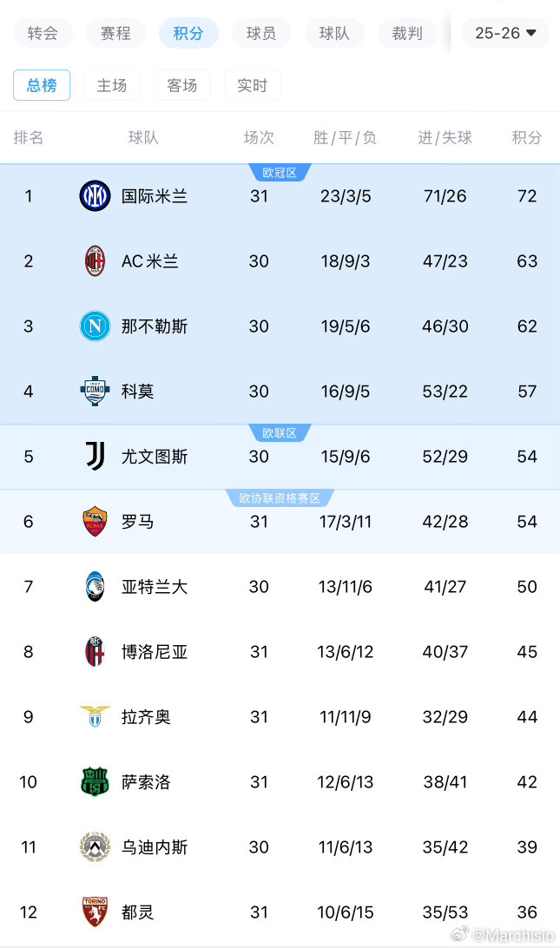Select the Atalanta team badge
Viewport: 560px width, 948px height.
(x=95, y=586)
